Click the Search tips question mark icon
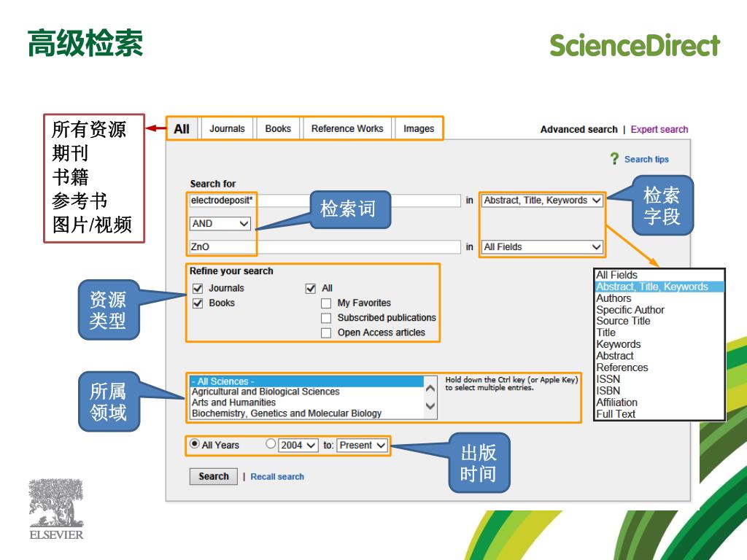 pyautogui.click(x=614, y=158)
